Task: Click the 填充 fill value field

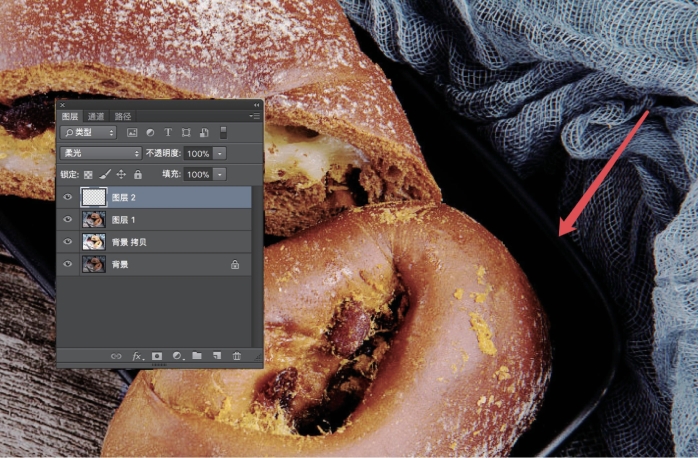Action: click(198, 174)
